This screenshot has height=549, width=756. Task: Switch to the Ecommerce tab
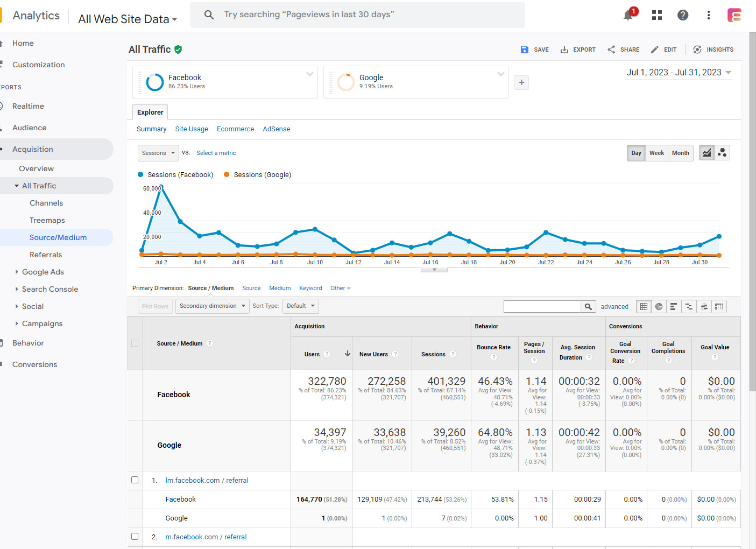[x=235, y=129]
